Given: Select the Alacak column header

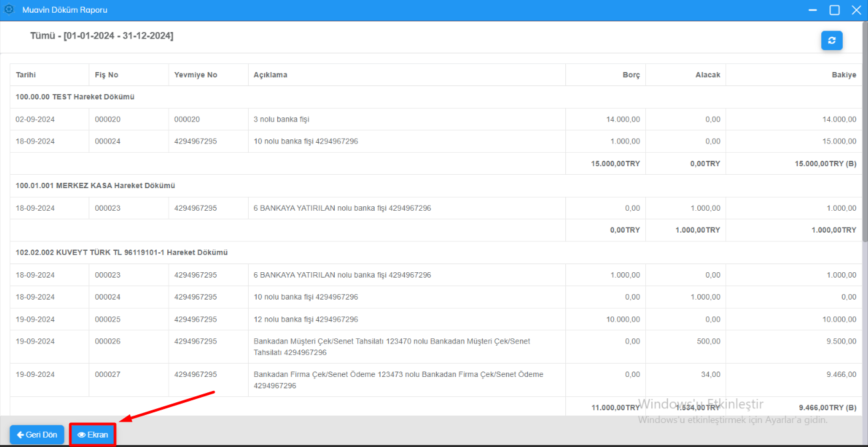Looking at the screenshot, I should 707,75.
